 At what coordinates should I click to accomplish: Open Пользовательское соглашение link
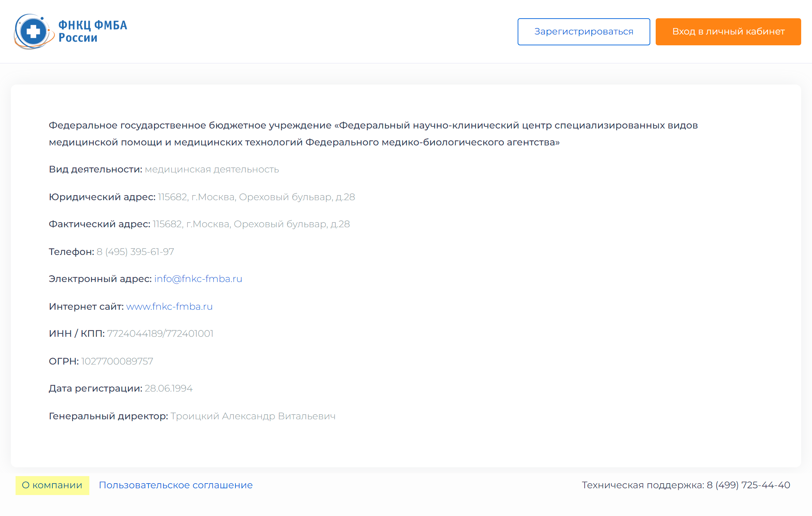[176, 485]
